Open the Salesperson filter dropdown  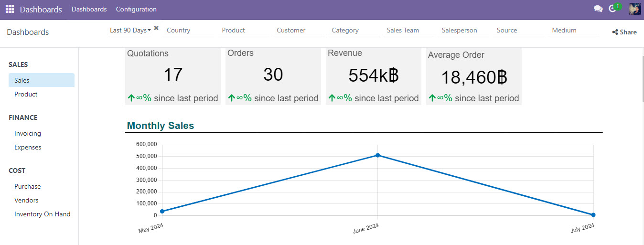pos(463,30)
